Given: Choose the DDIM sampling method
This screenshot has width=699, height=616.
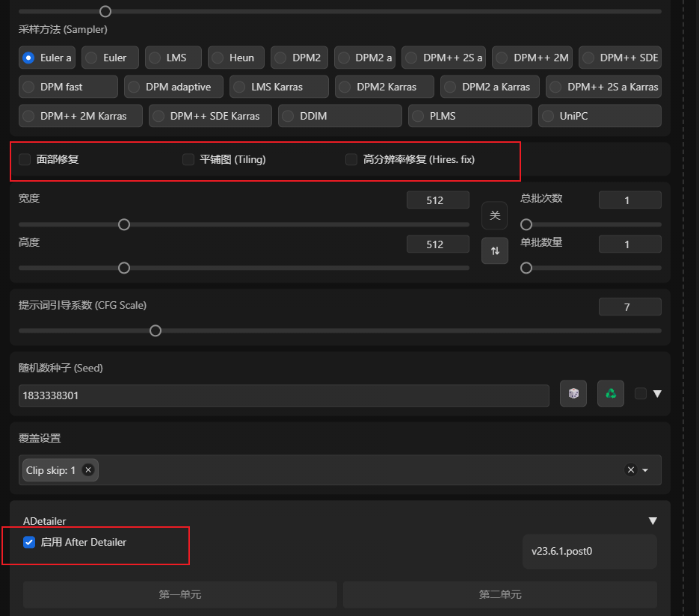Looking at the screenshot, I should [340, 116].
